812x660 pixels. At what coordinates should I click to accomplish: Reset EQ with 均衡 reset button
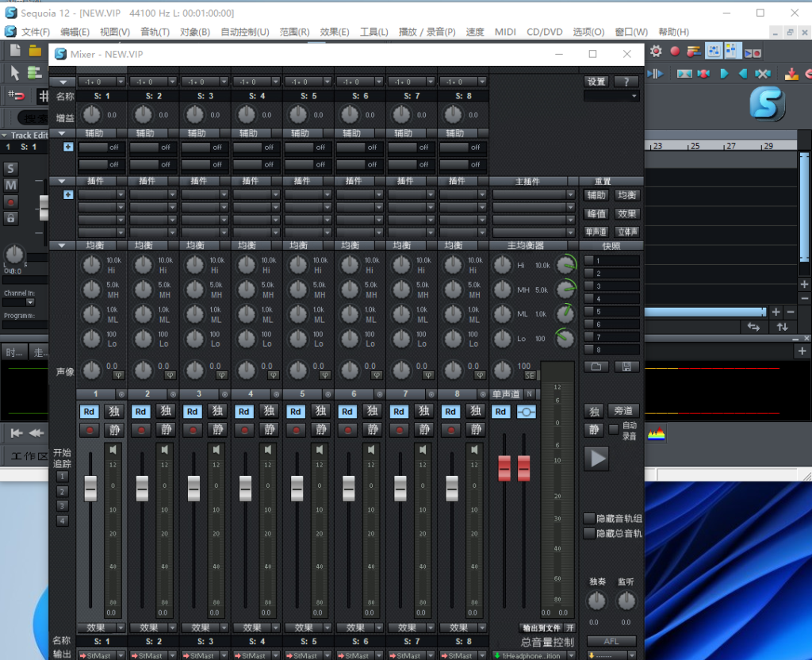pyautogui.click(x=626, y=195)
